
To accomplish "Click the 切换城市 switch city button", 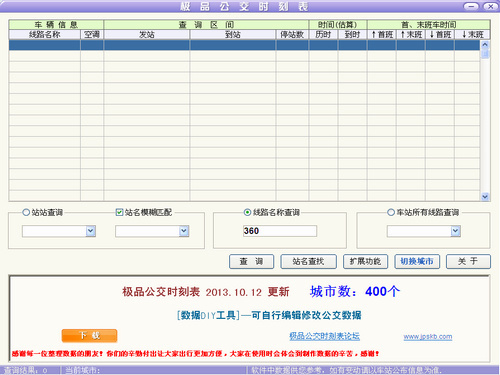I will point(417,261).
